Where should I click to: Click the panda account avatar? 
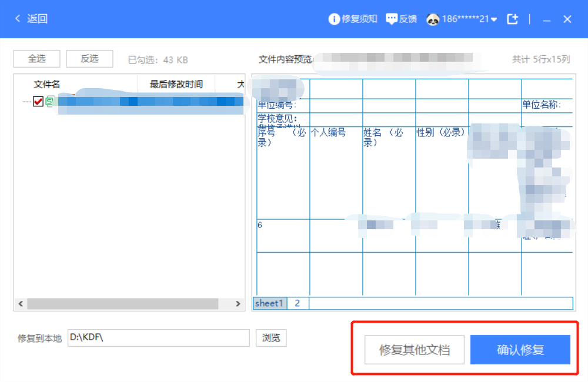click(431, 18)
